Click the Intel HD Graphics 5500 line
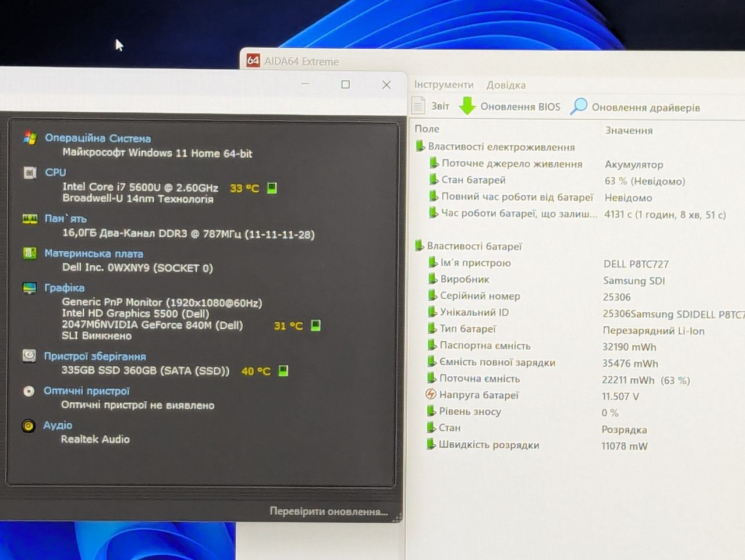Screen dimensions: 745x560 click(136, 313)
